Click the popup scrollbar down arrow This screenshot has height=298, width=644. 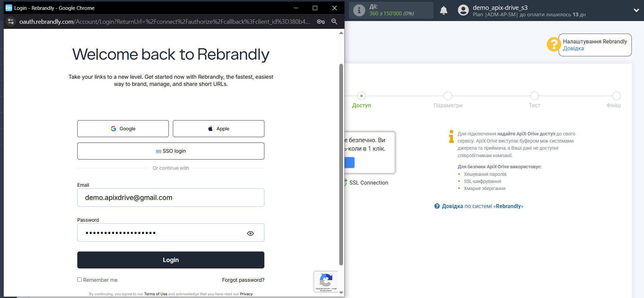pyautogui.click(x=341, y=293)
